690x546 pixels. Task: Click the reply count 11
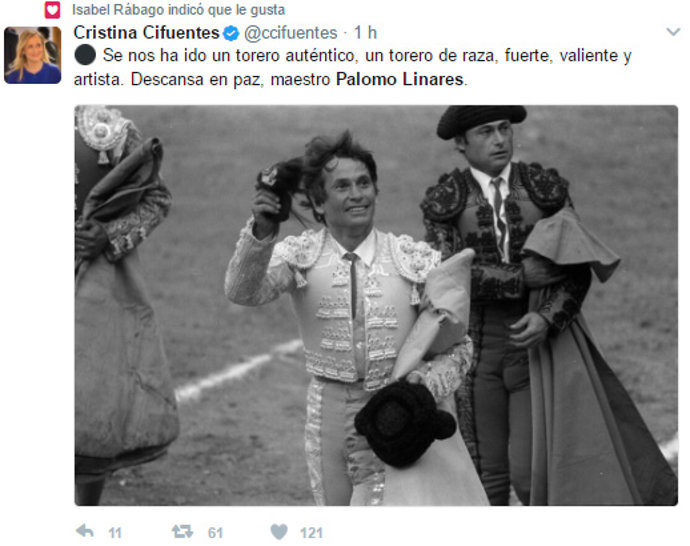115,533
